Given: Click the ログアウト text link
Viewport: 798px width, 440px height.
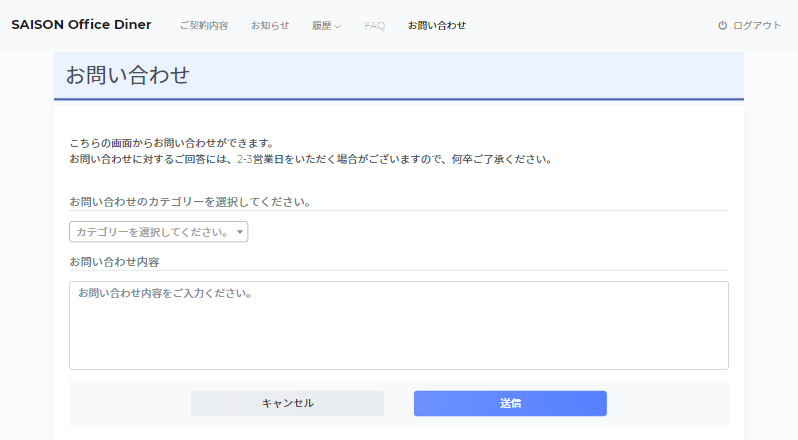Looking at the screenshot, I should [x=756, y=25].
